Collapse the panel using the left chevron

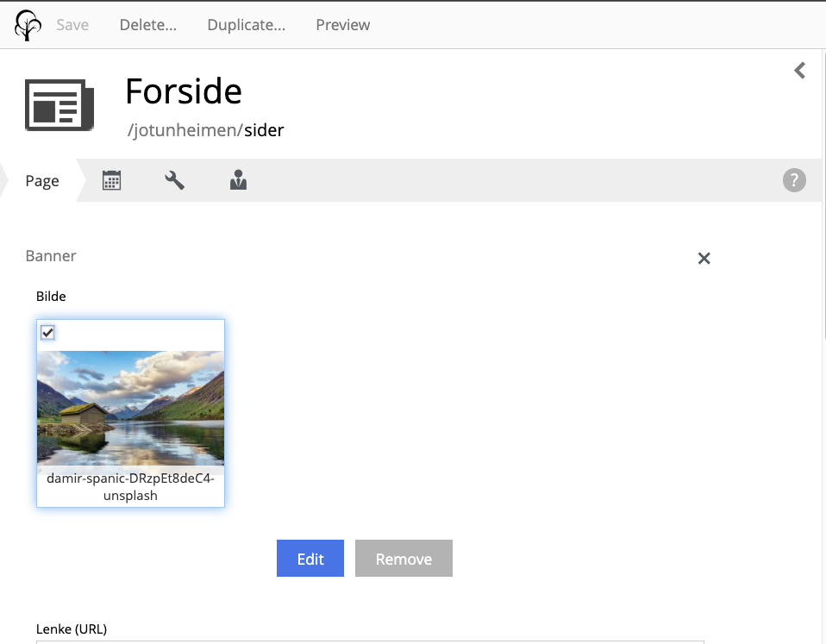(x=799, y=71)
